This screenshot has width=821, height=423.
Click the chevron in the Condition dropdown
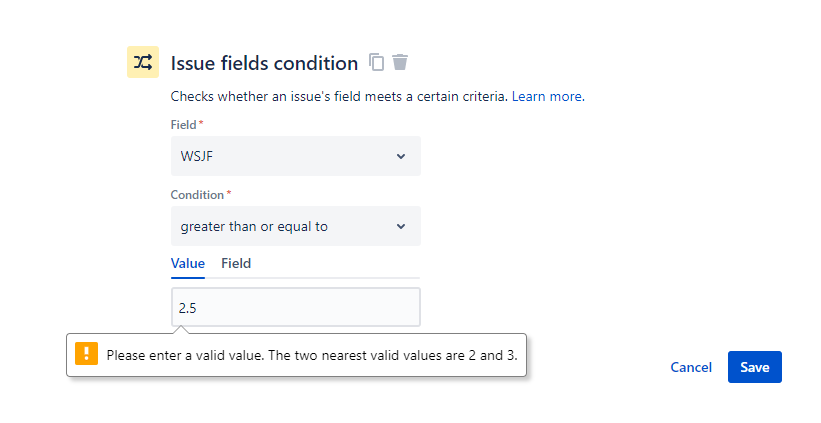[x=401, y=226]
